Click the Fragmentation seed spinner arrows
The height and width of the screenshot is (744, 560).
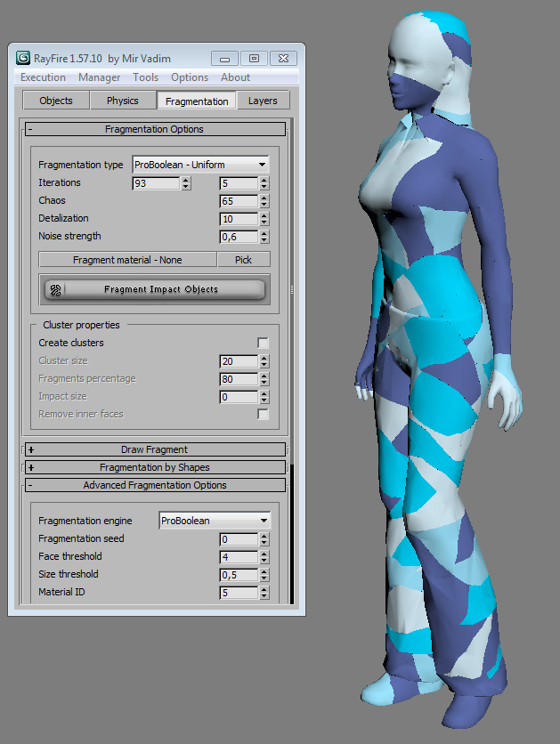tap(264, 539)
